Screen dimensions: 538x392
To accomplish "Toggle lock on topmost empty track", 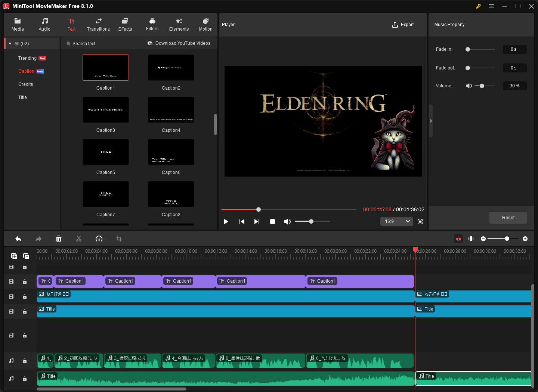I will coord(25,267).
